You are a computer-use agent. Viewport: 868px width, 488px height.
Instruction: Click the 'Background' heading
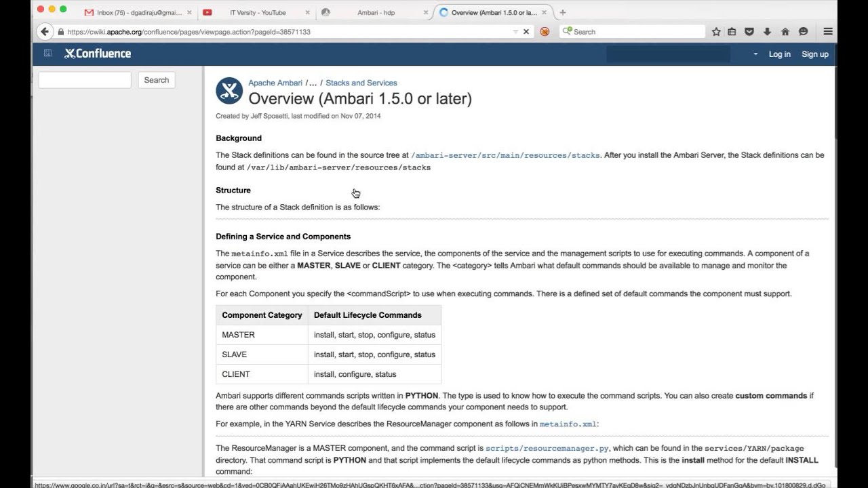[239, 138]
